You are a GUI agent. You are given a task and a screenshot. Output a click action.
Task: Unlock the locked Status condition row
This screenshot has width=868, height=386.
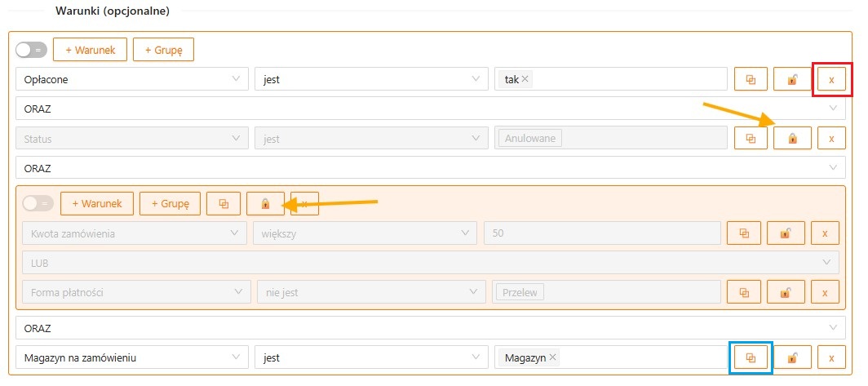pyautogui.click(x=791, y=138)
